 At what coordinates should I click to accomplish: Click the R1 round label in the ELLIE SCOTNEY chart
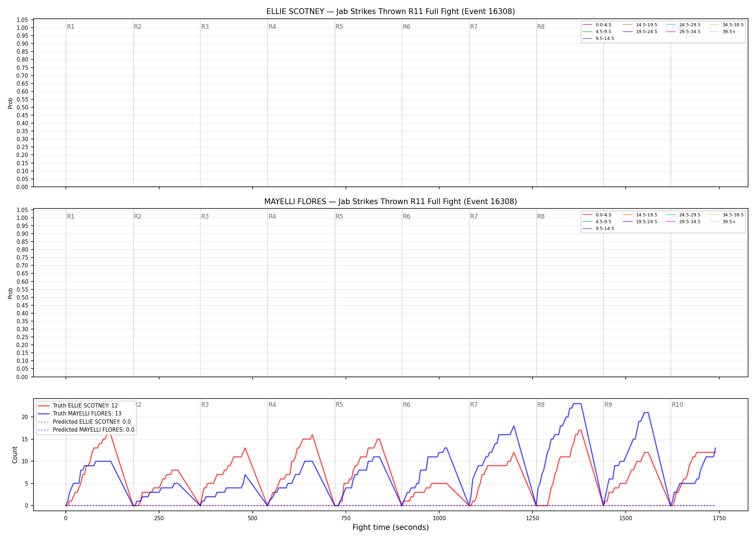pyautogui.click(x=71, y=27)
